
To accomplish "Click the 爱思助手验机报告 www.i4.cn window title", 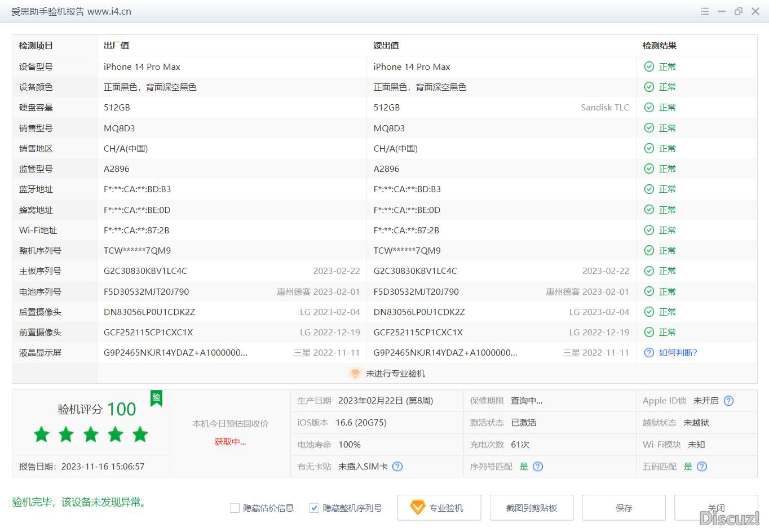I will pyautogui.click(x=71, y=11).
